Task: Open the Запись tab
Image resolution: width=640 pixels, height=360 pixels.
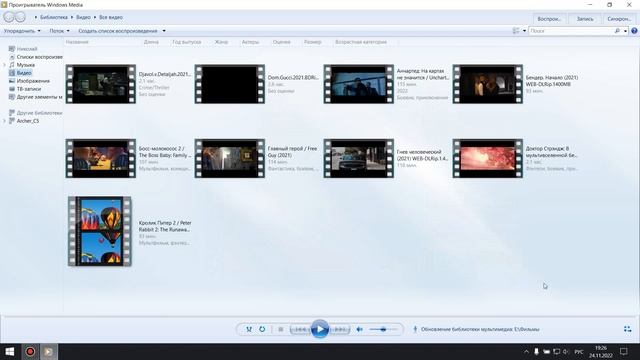Action: [585, 19]
